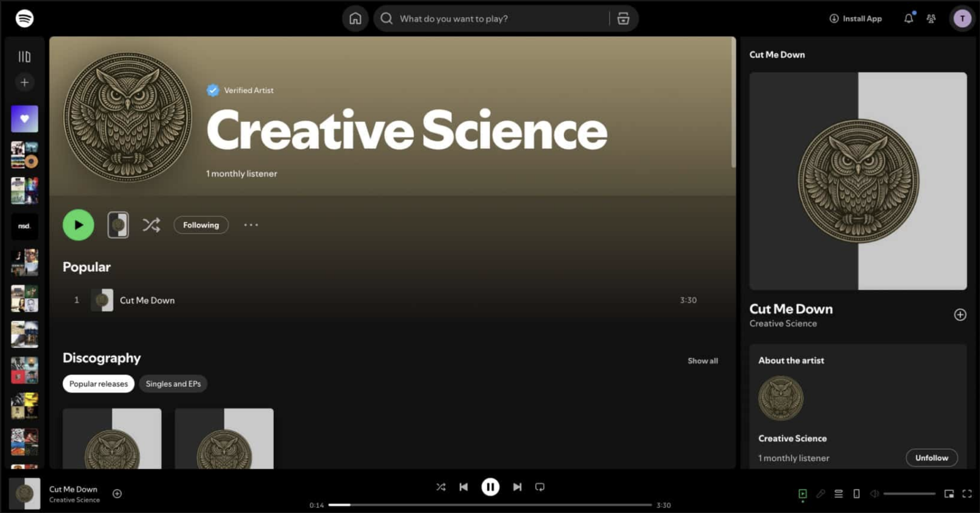The height and width of the screenshot is (513, 980).
Task: Click now playing cover in bottom bar
Action: click(x=24, y=493)
